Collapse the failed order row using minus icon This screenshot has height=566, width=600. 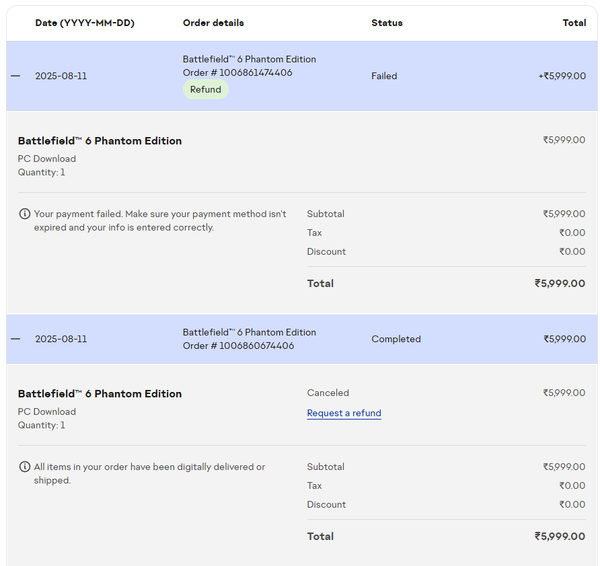click(x=15, y=76)
